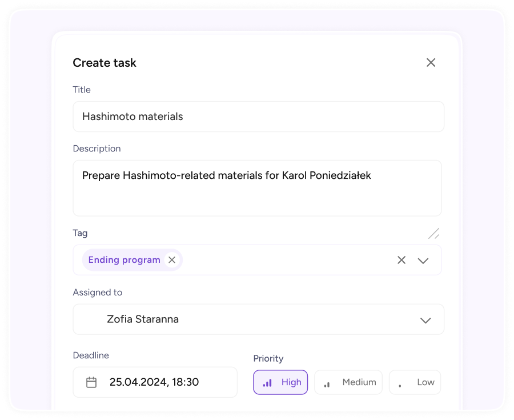Image resolution: width=514 pixels, height=420 pixels.
Task: Click the description resize handle
Action: pyautogui.click(x=433, y=234)
